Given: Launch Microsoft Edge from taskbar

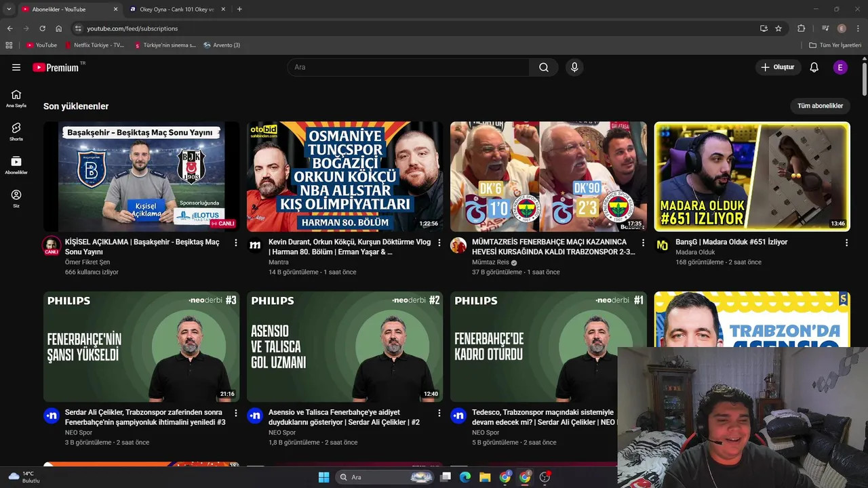Looking at the screenshot, I should (465, 477).
